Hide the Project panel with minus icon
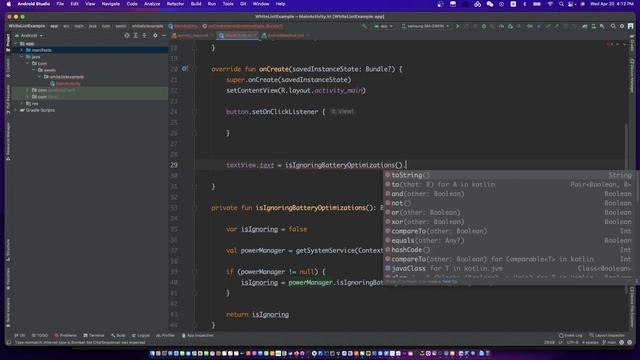 pos(164,36)
